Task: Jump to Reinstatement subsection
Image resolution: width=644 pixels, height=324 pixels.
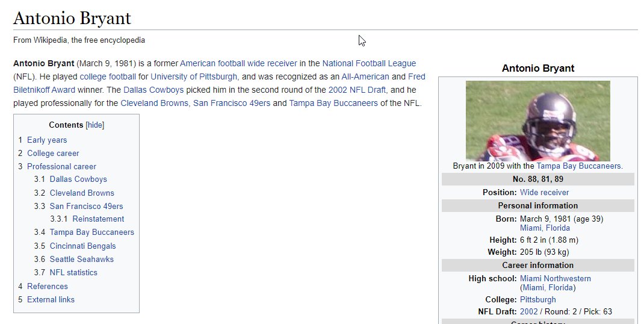Action: [98, 219]
